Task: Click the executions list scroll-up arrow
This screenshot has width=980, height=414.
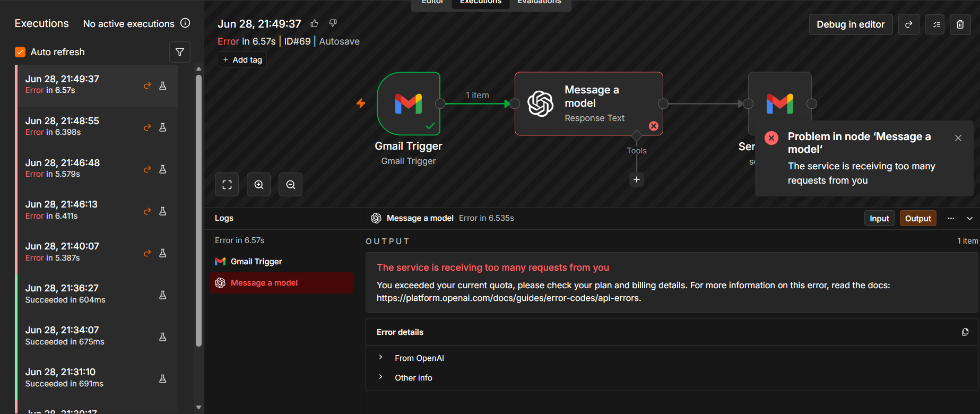Action: [199, 68]
